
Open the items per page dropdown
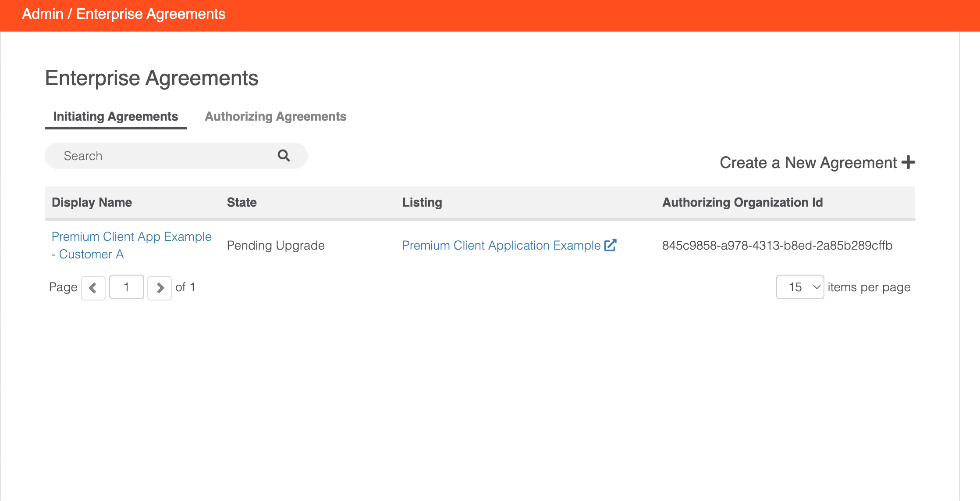tap(800, 287)
